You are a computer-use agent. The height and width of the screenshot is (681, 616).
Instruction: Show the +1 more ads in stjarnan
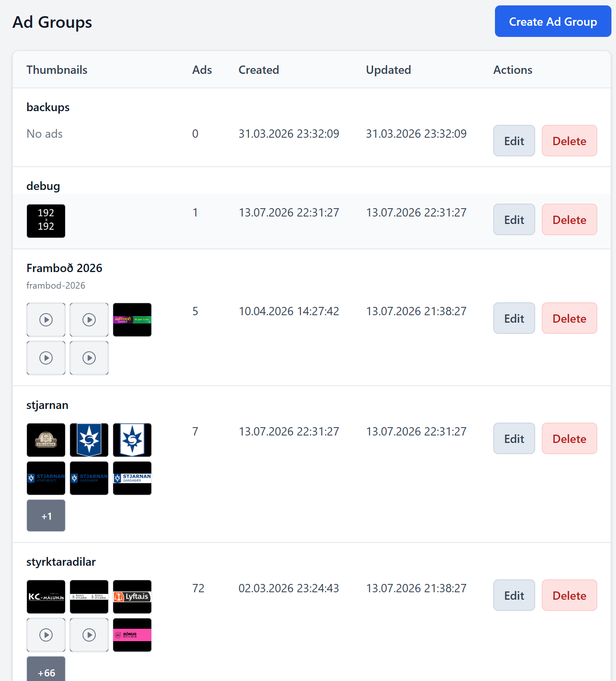(x=46, y=516)
